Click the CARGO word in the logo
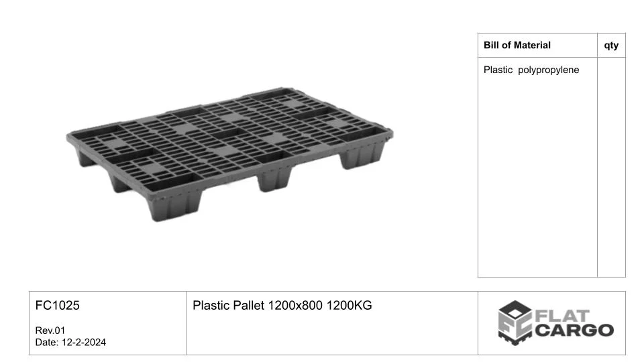Viewport: 644px width, 362px height. pos(574,330)
